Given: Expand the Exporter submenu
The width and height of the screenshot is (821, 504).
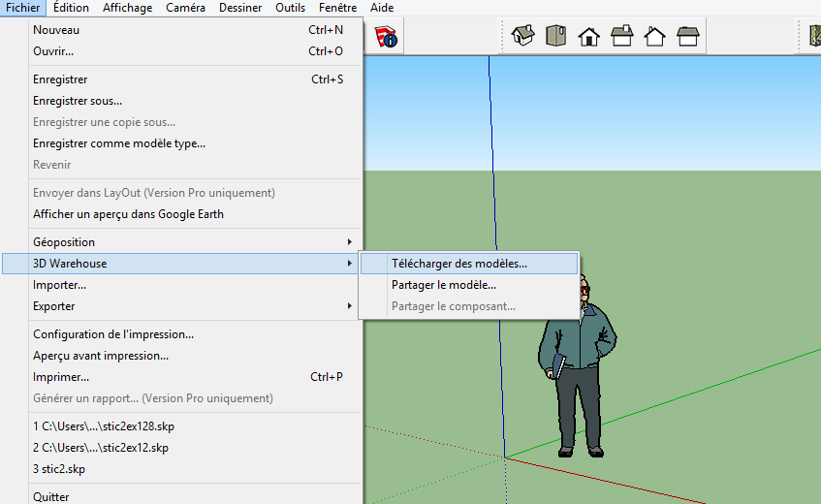Looking at the screenshot, I should point(182,306).
